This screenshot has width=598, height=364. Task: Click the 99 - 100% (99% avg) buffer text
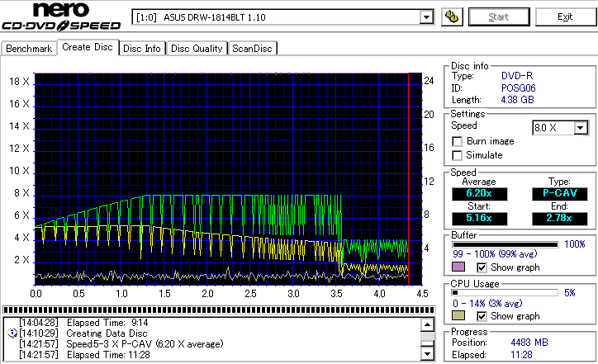click(495, 254)
